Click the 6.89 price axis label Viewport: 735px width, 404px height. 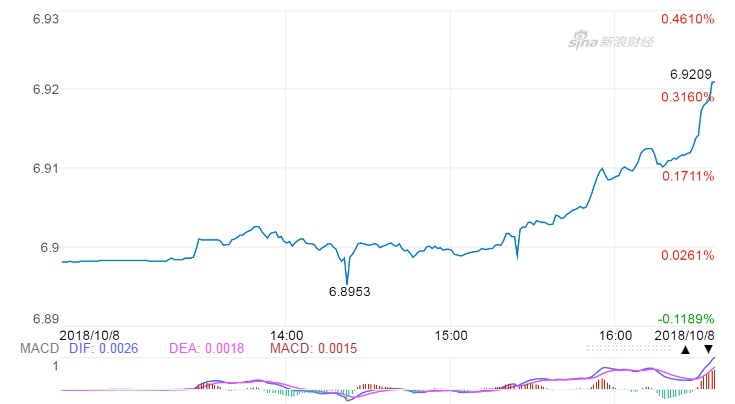click(x=18, y=318)
